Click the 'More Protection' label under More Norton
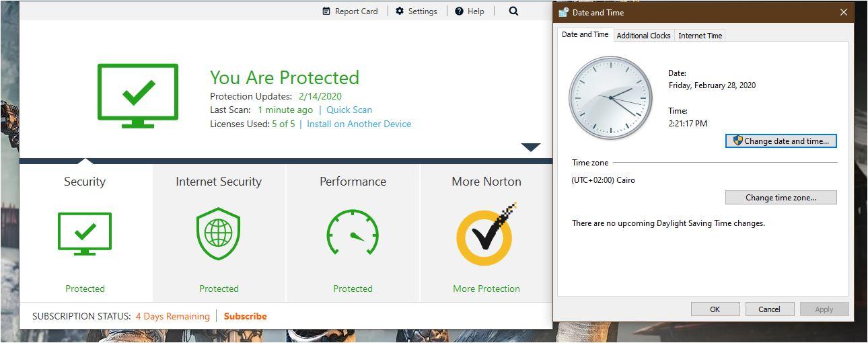 click(x=486, y=289)
